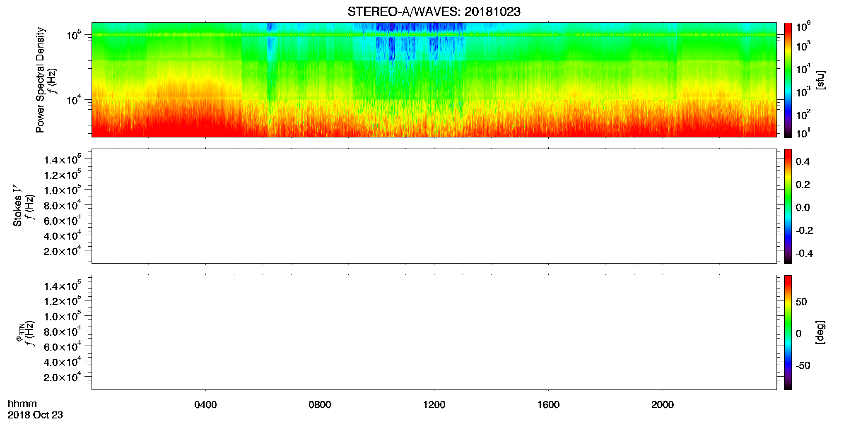This screenshot has height=447, width=868.
Task: Click the 2000 time axis label
Action: tap(662, 405)
